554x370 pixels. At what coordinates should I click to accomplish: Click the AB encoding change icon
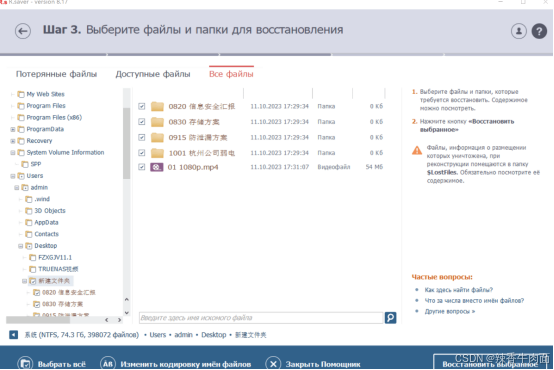(x=108, y=364)
